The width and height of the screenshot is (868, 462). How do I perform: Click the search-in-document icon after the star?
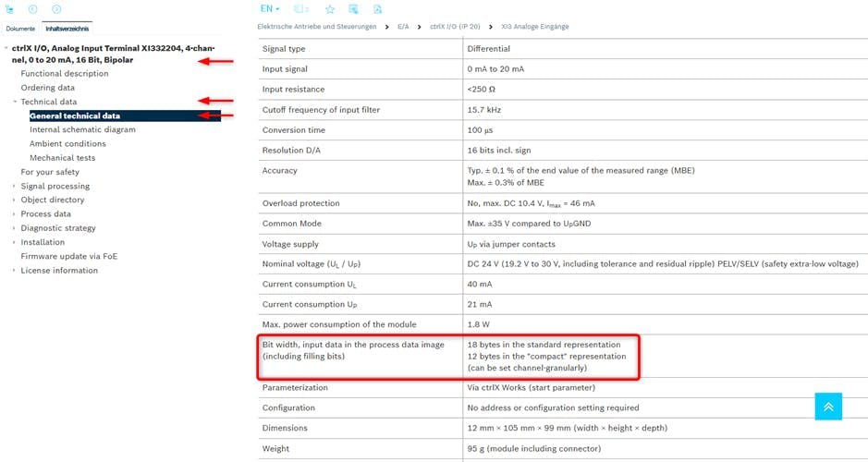[354, 9]
